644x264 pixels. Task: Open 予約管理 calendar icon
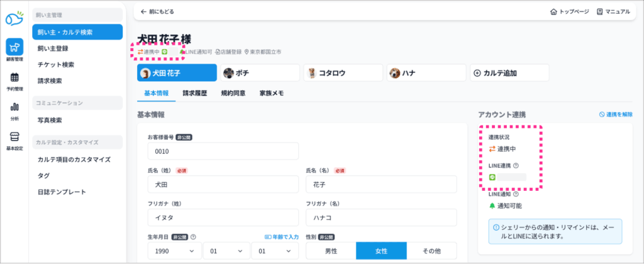[x=14, y=80]
